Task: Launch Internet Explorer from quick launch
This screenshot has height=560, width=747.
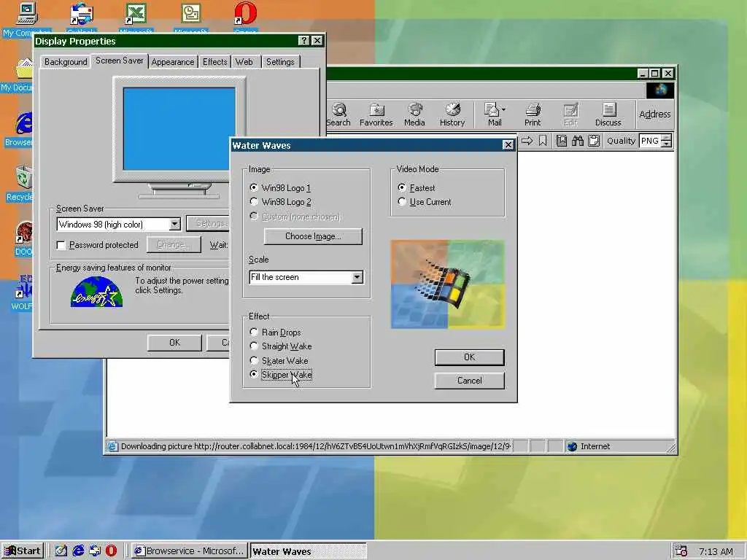Action: click(78, 551)
